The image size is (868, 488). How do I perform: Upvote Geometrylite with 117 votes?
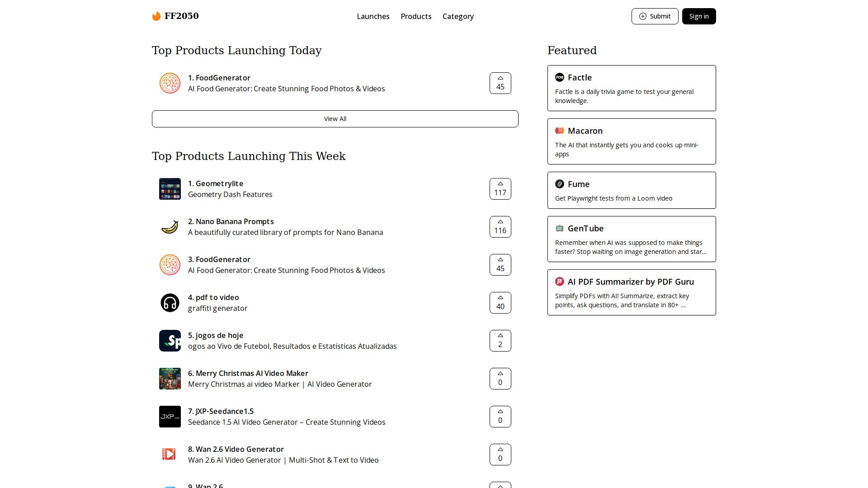pyautogui.click(x=500, y=189)
